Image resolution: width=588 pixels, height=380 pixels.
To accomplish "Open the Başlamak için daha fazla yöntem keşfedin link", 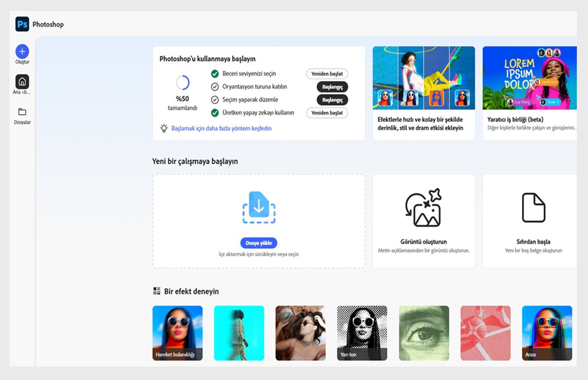I will (x=221, y=128).
